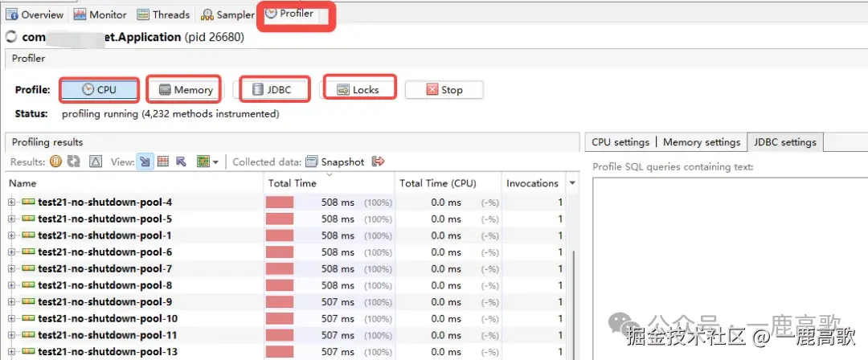Expand test21-no-shutdown-pool-4 tree node
Image resolution: width=868 pixels, height=360 pixels.
click(x=11, y=202)
